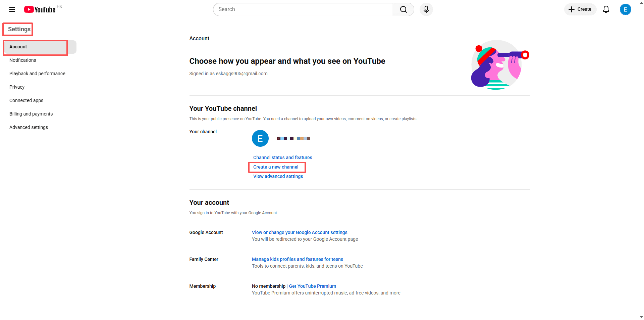This screenshot has width=644, height=320.
Task: Click the Settings heading in sidebar
Action: pyautogui.click(x=19, y=29)
